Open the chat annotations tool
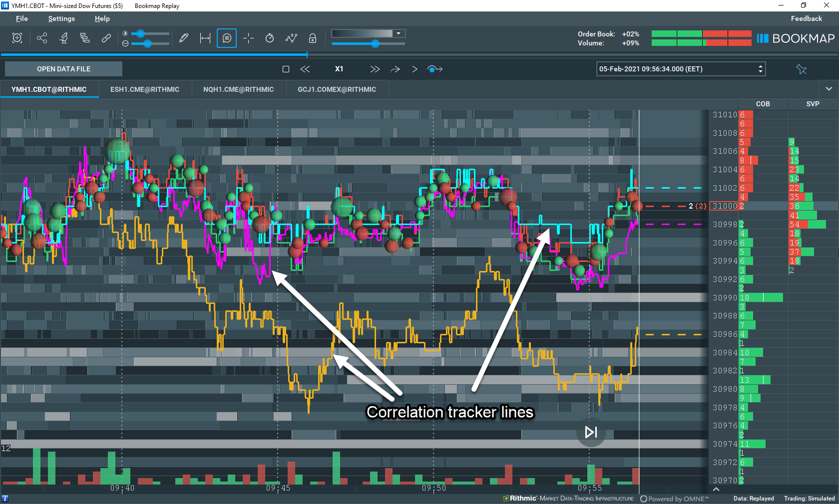The height and width of the screenshot is (504, 839). pyautogui.click(x=226, y=38)
